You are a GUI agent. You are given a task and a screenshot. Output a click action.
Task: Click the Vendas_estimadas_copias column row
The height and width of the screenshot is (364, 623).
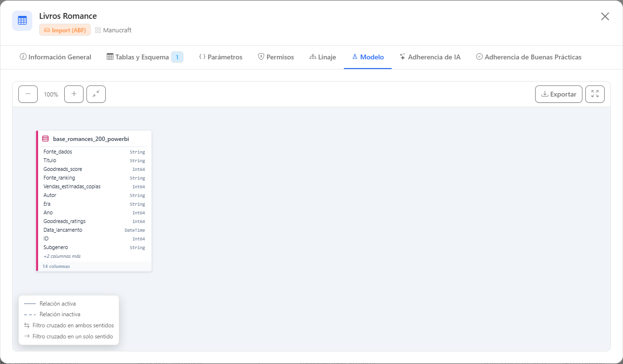click(x=94, y=186)
